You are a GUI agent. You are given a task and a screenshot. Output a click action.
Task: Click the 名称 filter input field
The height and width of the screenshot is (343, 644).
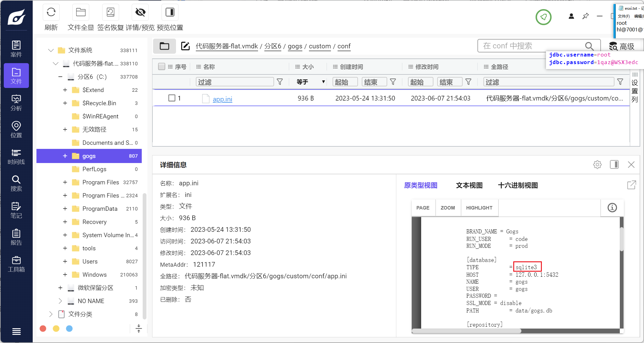(x=235, y=82)
